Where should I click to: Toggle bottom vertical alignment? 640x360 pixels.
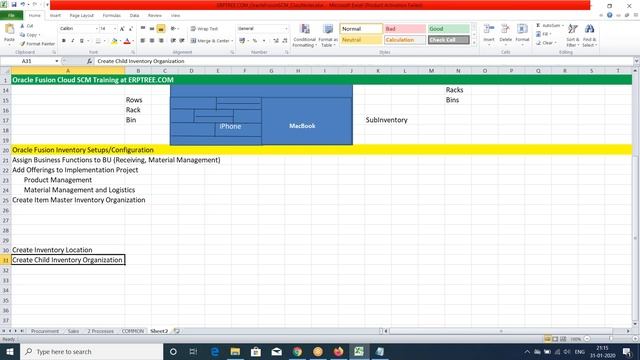pyautogui.click(x=161, y=29)
